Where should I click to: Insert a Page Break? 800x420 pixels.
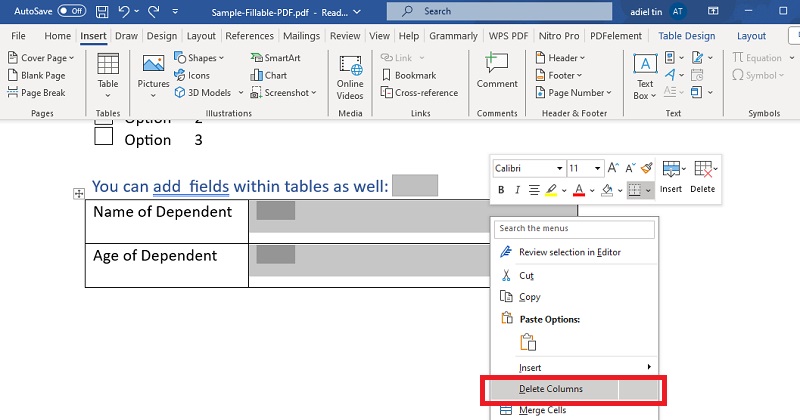[x=37, y=93]
